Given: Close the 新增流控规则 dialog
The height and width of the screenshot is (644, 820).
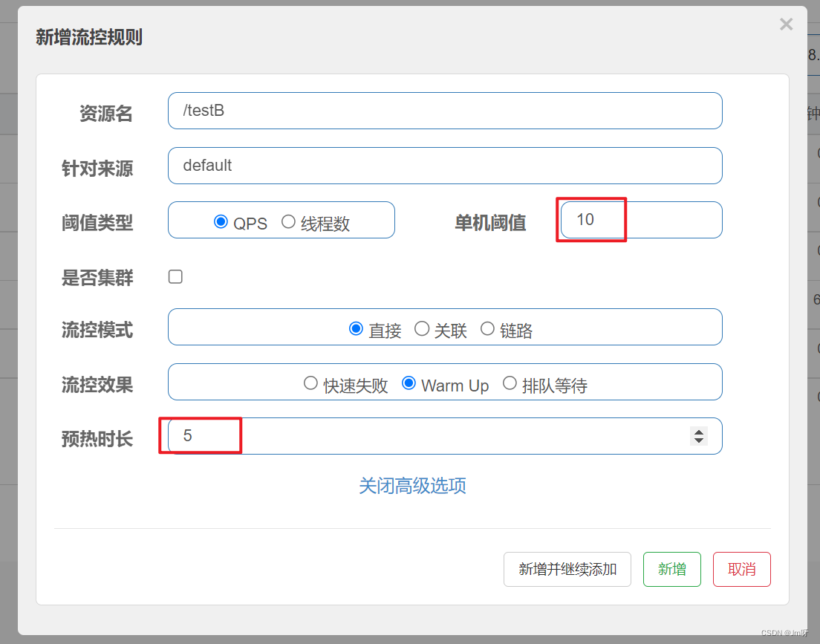Looking at the screenshot, I should (x=786, y=24).
